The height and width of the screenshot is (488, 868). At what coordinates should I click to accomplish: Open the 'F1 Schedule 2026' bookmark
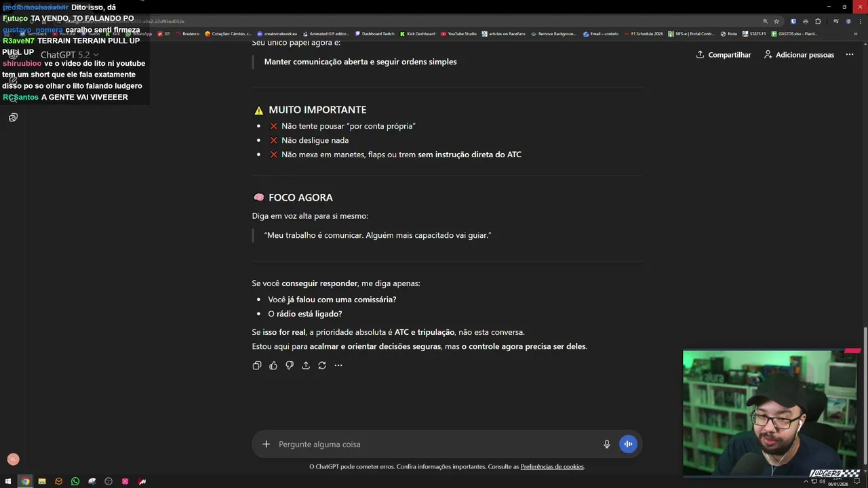(x=644, y=33)
